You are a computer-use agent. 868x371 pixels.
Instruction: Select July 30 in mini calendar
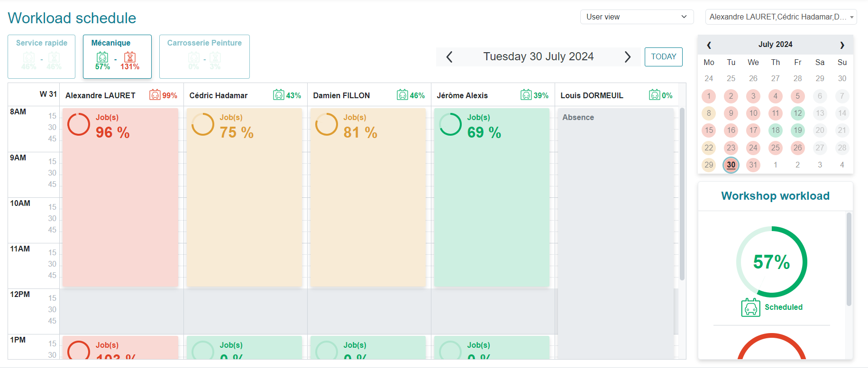[731, 165]
